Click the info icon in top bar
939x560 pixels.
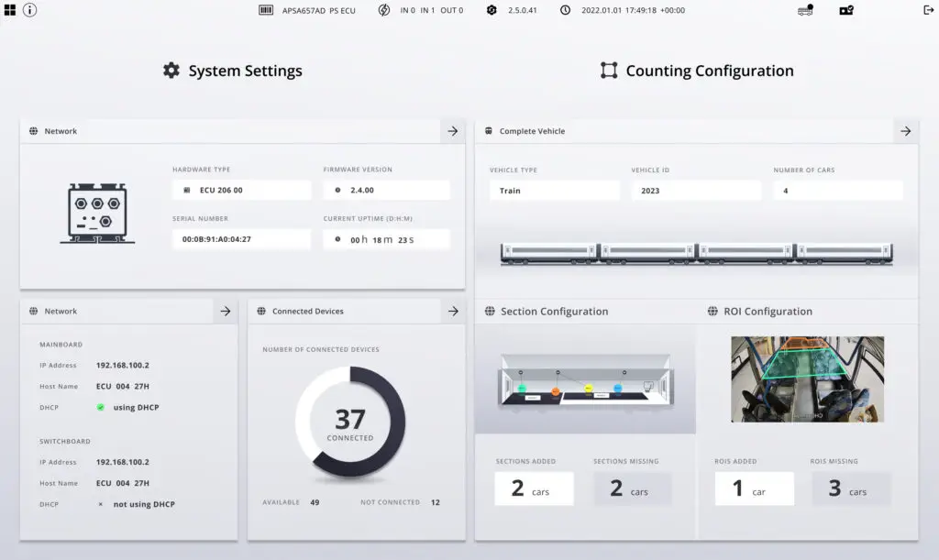click(x=30, y=10)
